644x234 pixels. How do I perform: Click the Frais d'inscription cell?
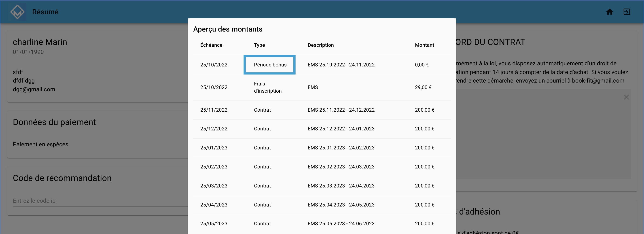pyautogui.click(x=268, y=87)
